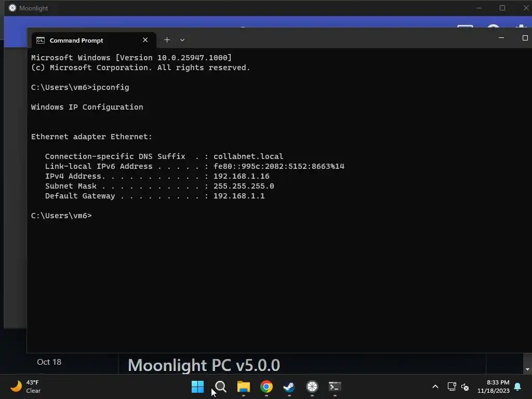Open weather widget showing 43°F Clear
Viewport: 532px width, 399px height.
(25, 387)
